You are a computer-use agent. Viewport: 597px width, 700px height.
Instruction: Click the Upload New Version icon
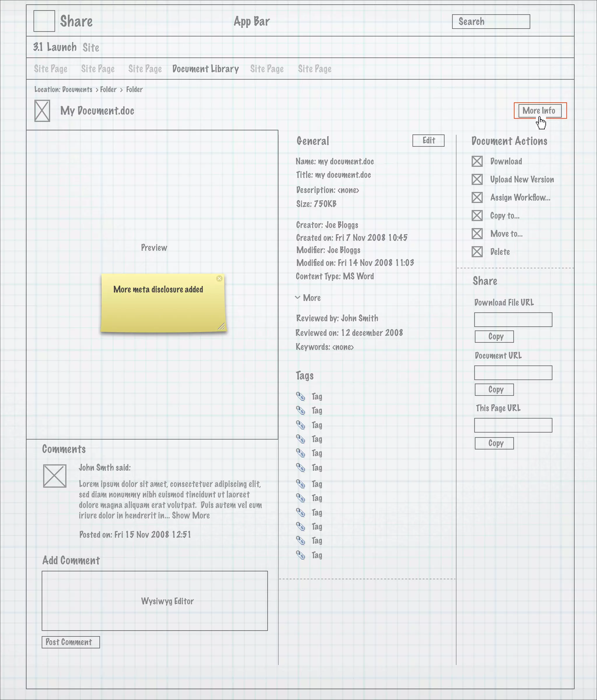[477, 179]
